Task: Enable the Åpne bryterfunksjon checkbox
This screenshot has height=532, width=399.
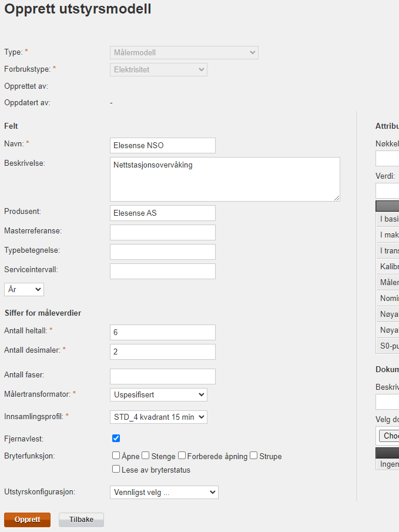Action: click(x=116, y=456)
